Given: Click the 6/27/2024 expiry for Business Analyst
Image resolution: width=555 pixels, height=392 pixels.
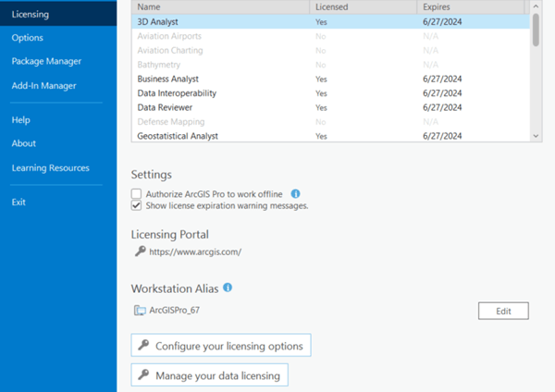Looking at the screenshot, I should 442,79.
